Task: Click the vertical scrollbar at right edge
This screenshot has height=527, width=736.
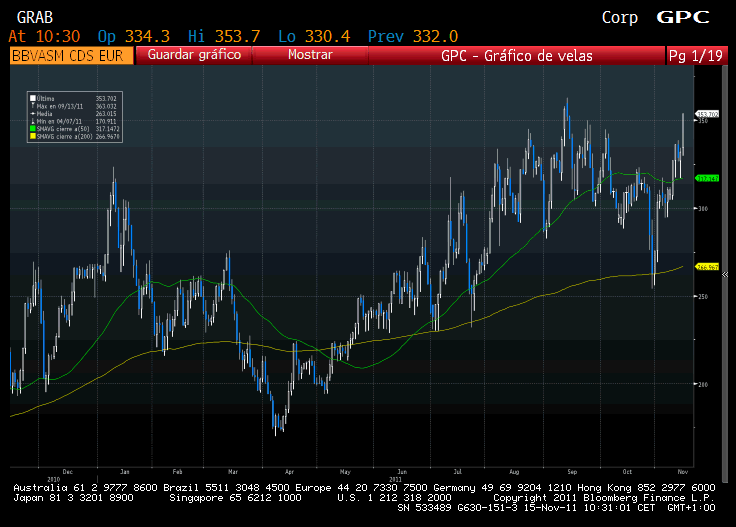Action: [725, 275]
